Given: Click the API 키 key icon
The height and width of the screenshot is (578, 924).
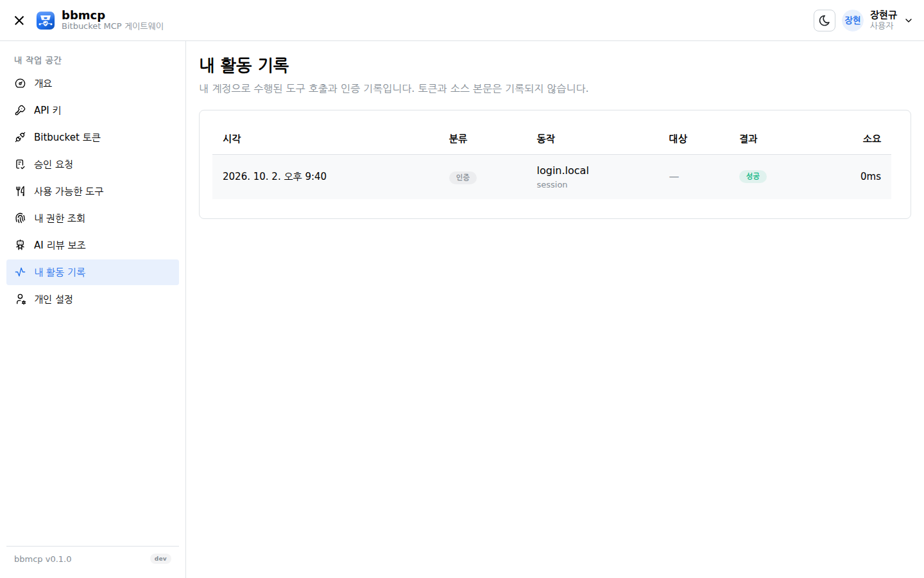Looking at the screenshot, I should [21, 110].
